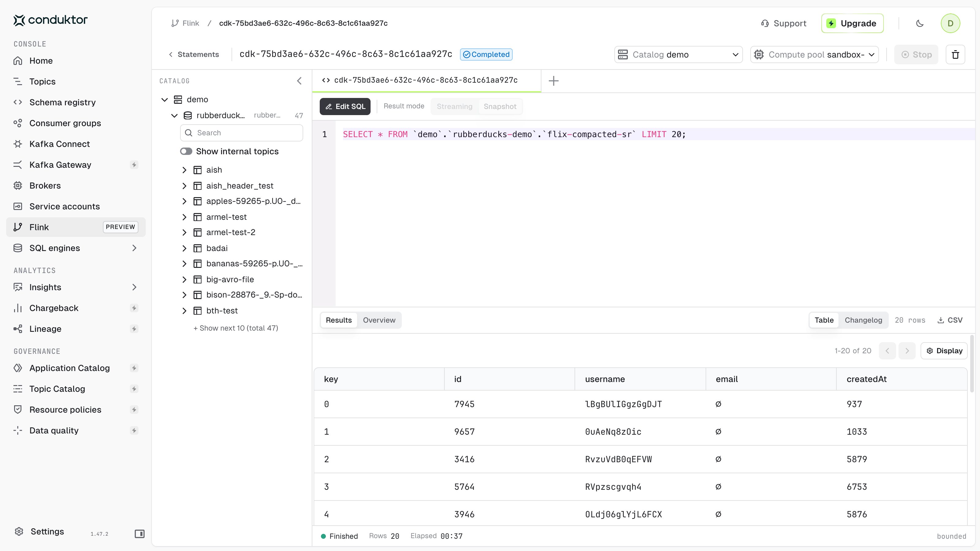This screenshot has height=551, width=980.
Task: Open the Kafka Gateway icon
Action: pyautogui.click(x=18, y=165)
